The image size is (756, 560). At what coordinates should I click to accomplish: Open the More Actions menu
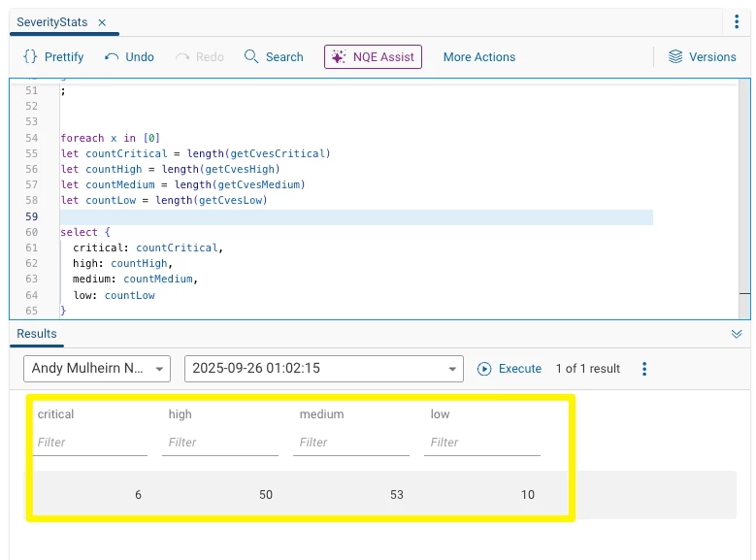(479, 57)
